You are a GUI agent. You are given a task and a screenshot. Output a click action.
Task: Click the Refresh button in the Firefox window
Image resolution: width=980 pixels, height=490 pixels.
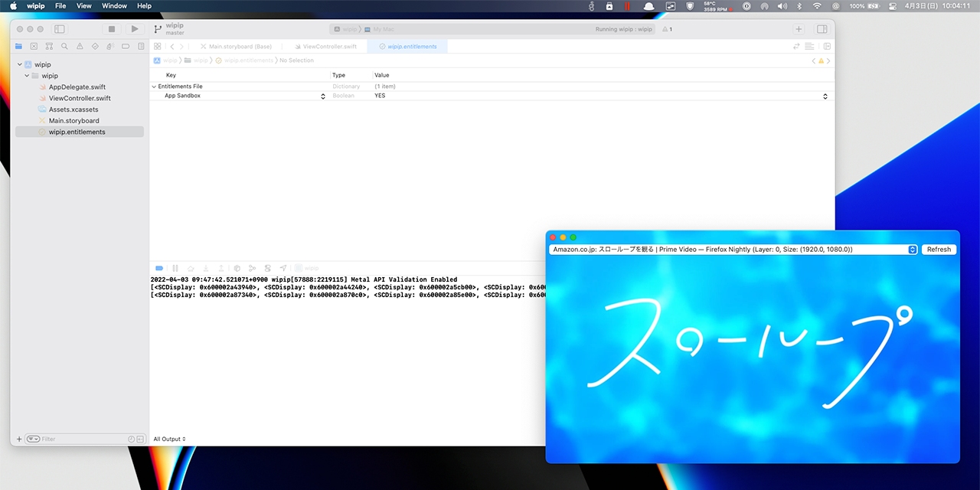[x=939, y=249]
